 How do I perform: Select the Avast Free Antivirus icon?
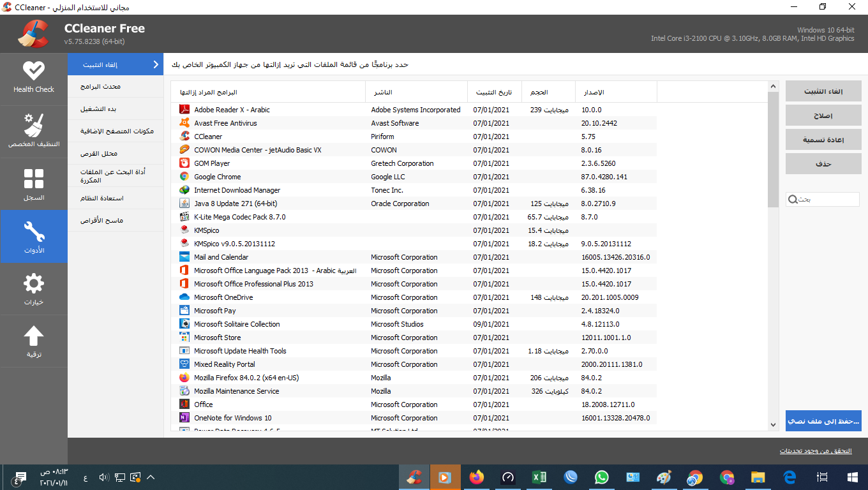184,123
